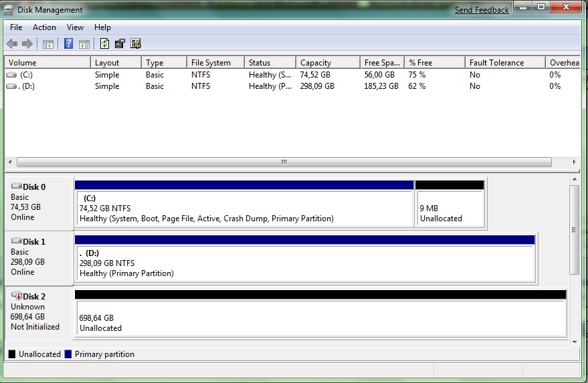The image size is (588, 383).
Task: Select the (C:) partition on Disk 0
Action: (x=245, y=203)
